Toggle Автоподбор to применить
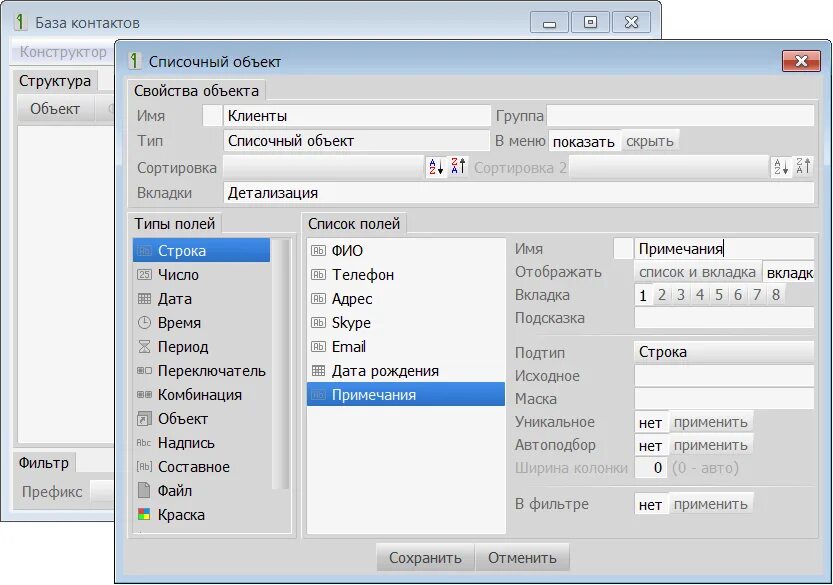This screenshot has width=833, height=585. 711,445
